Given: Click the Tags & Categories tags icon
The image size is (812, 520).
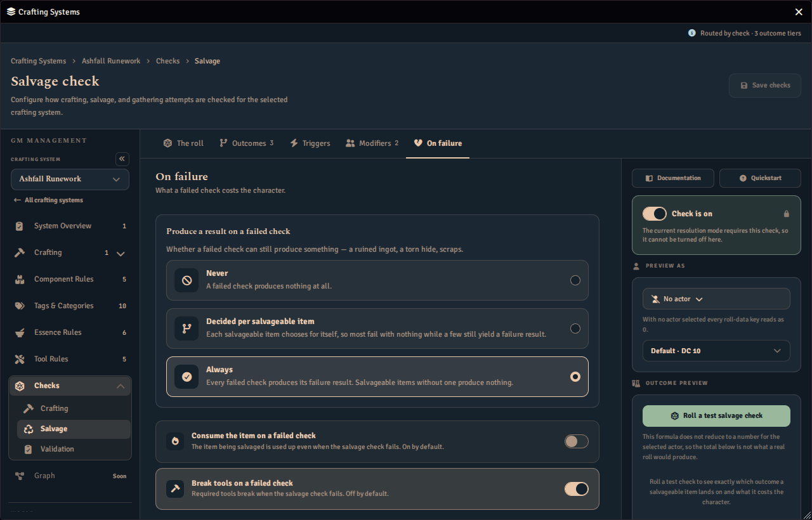Looking at the screenshot, I should coord(20,306).
